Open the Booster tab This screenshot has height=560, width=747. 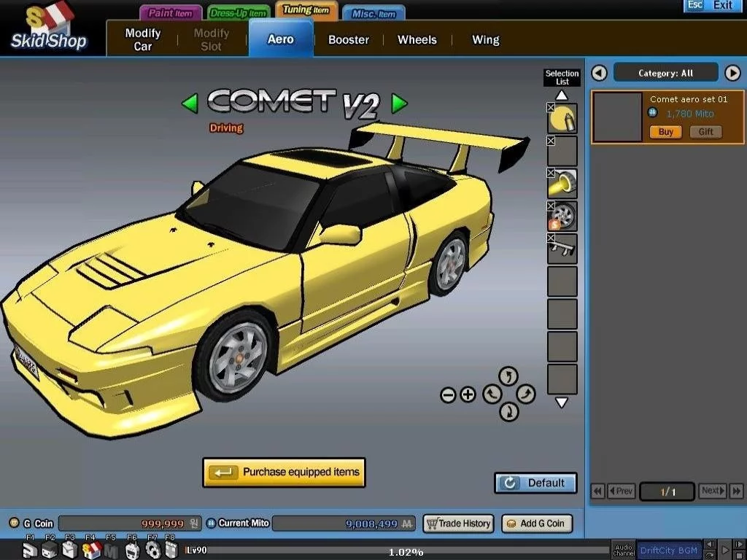click(348, 40)
